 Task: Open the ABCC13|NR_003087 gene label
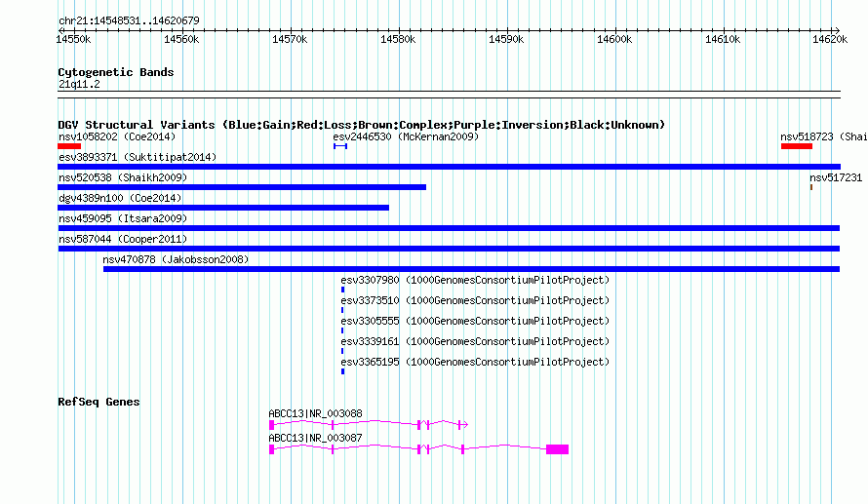[x=316, y=438]
